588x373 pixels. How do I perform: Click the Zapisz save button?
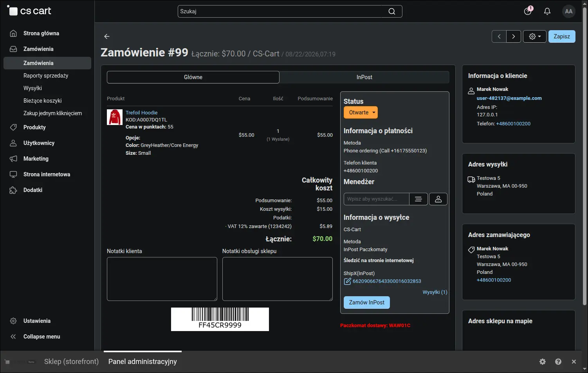[x=562, y=36]
